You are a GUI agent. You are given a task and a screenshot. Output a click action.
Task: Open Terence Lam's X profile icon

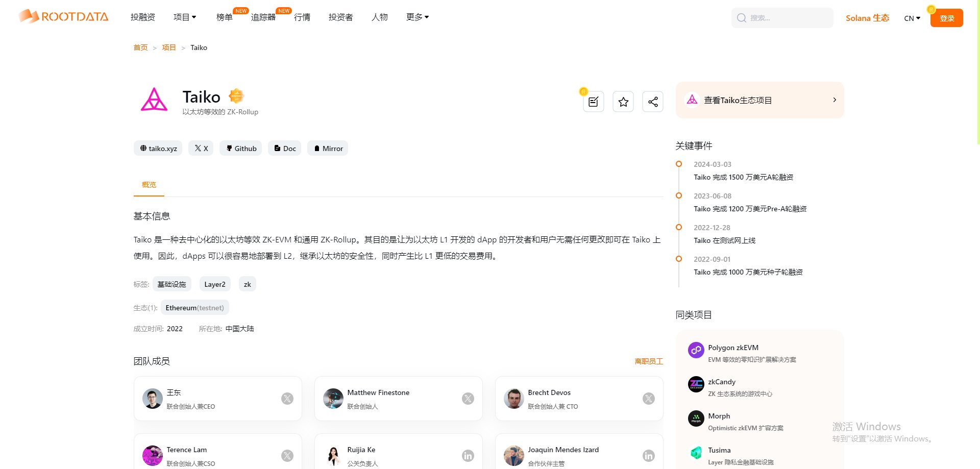(287, 456)
